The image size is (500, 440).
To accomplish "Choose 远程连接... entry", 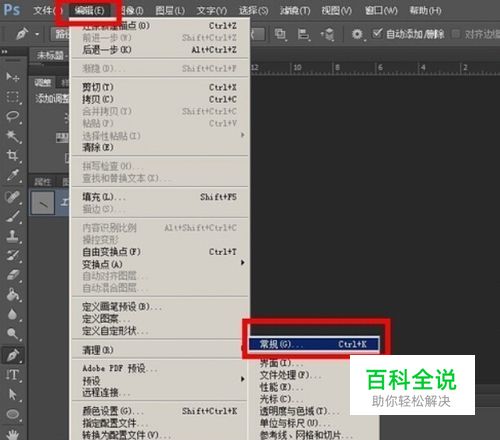I will click(160, 393).
